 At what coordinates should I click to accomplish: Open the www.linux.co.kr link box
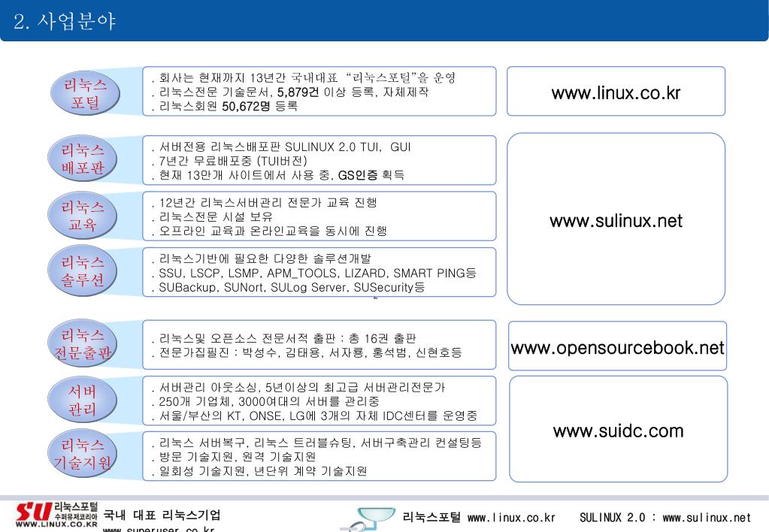(x=616, y=91)
